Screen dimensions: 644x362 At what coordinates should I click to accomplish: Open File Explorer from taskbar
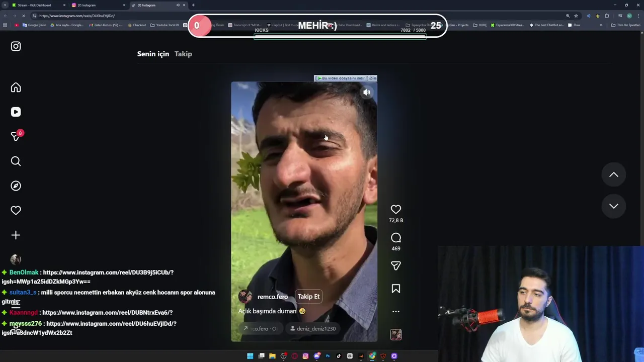[272, 356]
